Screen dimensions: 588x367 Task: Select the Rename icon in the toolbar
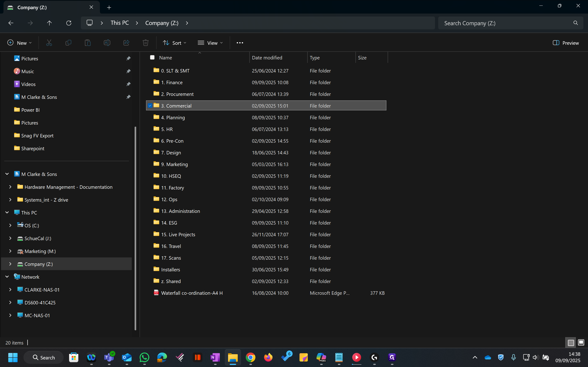click(x=107, y=42)
